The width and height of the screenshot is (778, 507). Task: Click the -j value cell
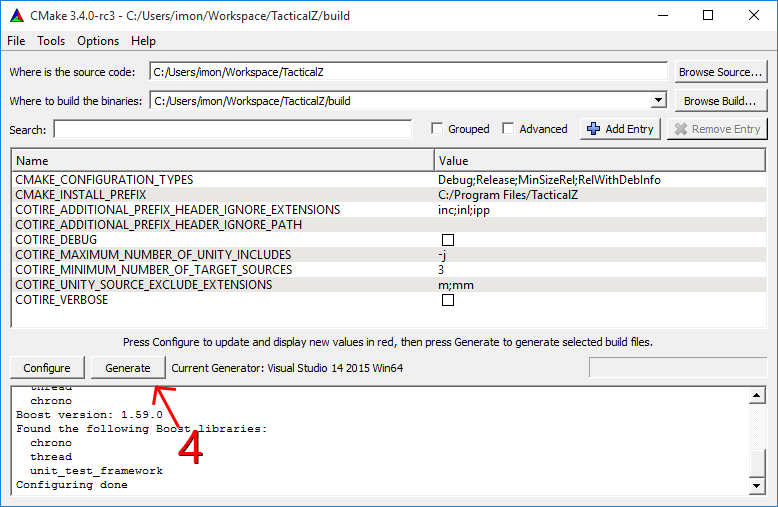(x=600, y=255)
